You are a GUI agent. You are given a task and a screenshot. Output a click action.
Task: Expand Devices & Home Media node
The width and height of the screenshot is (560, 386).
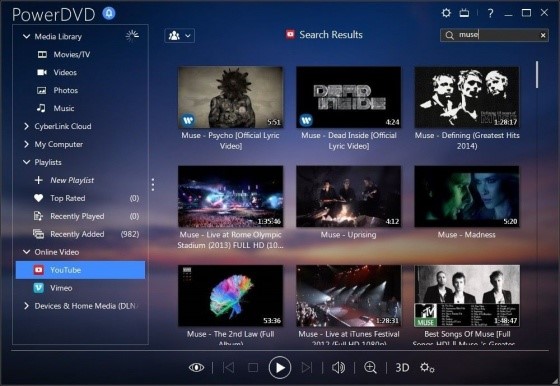click(26, 306)
